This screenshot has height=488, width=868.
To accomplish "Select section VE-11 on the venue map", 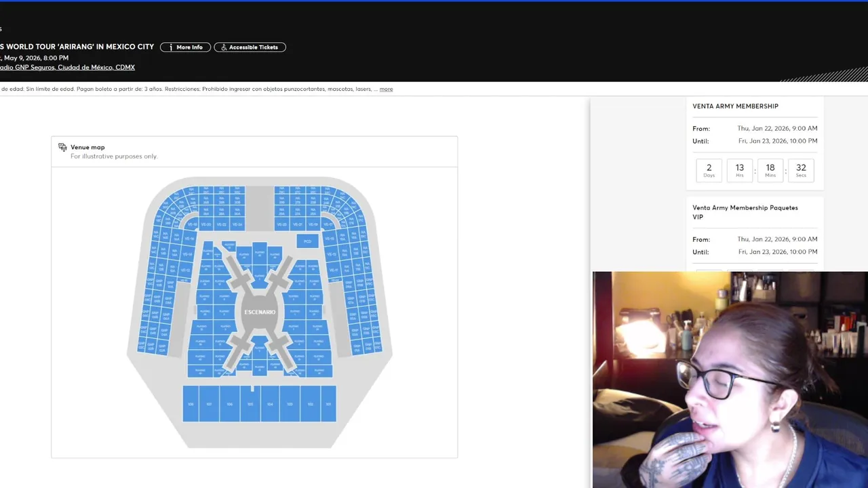I will [334, 270].
